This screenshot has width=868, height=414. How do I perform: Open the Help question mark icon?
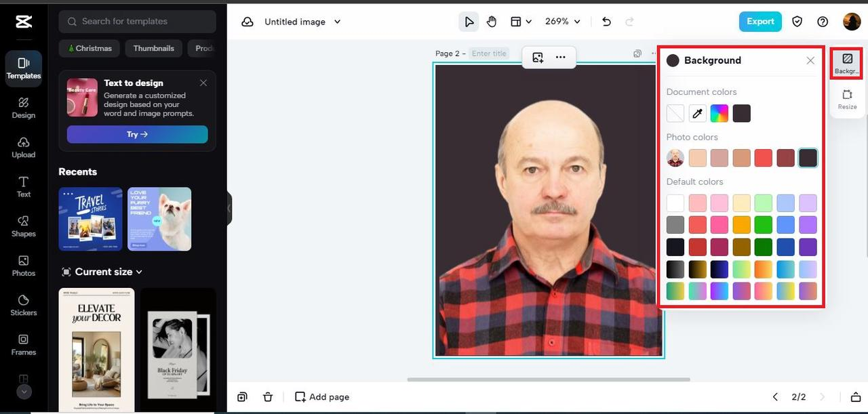pyautogui.click(x=823, y=22)
